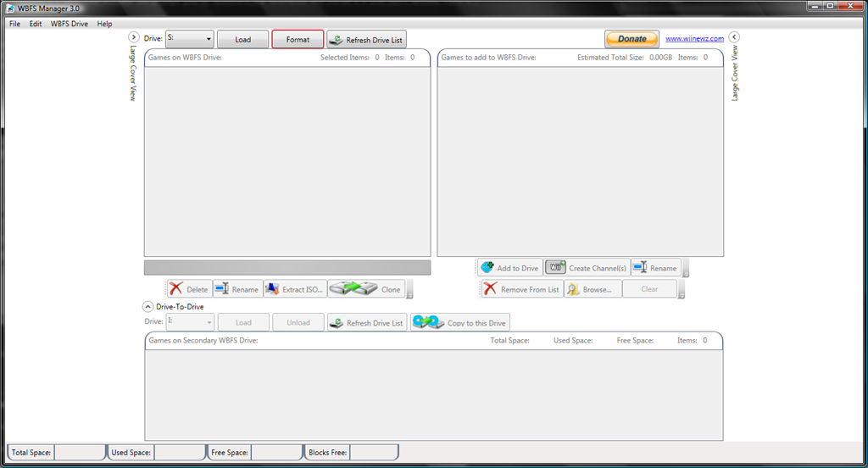Open the Edit menu

click(36, 24)
